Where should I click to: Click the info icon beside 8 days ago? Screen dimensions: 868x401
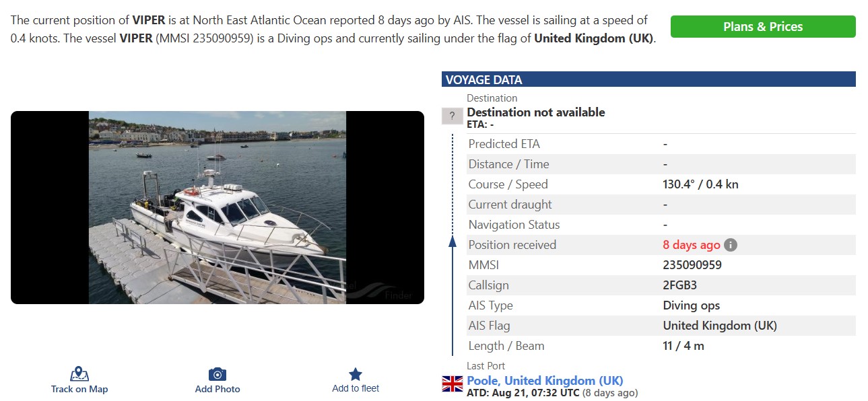tap(731, 245)
